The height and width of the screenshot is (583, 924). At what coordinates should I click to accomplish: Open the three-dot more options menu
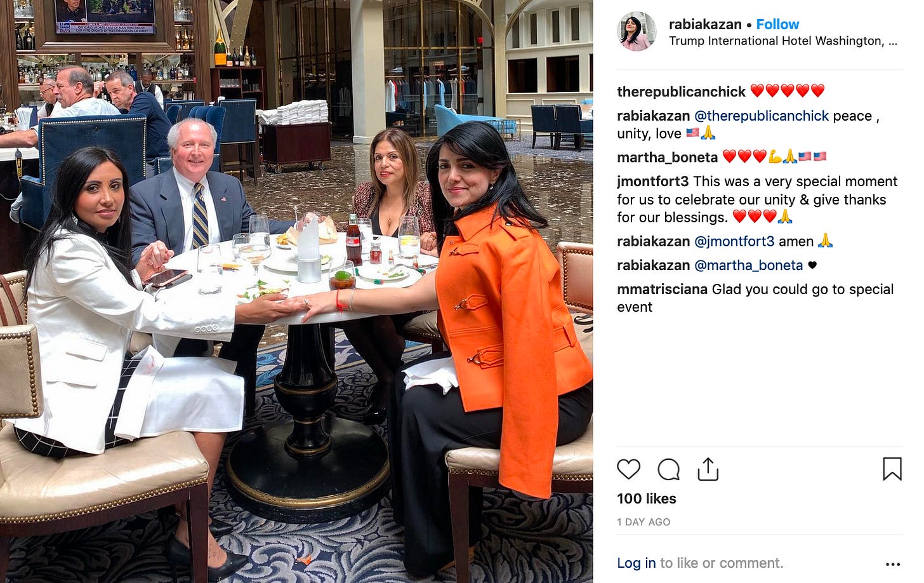pyautogui.click(x=892, y=564)
